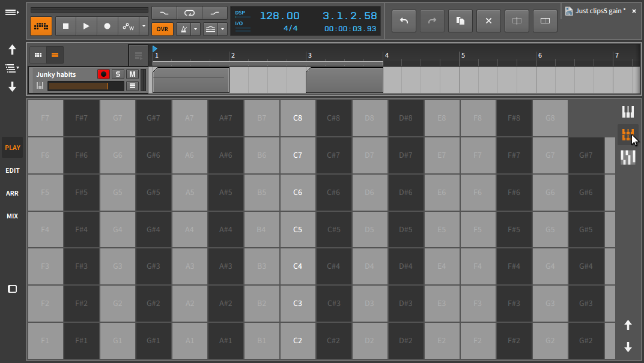Switch to the MIX view
Image resolution: width=644 pixels, height=363 pixels.
(x=12, y=216)
